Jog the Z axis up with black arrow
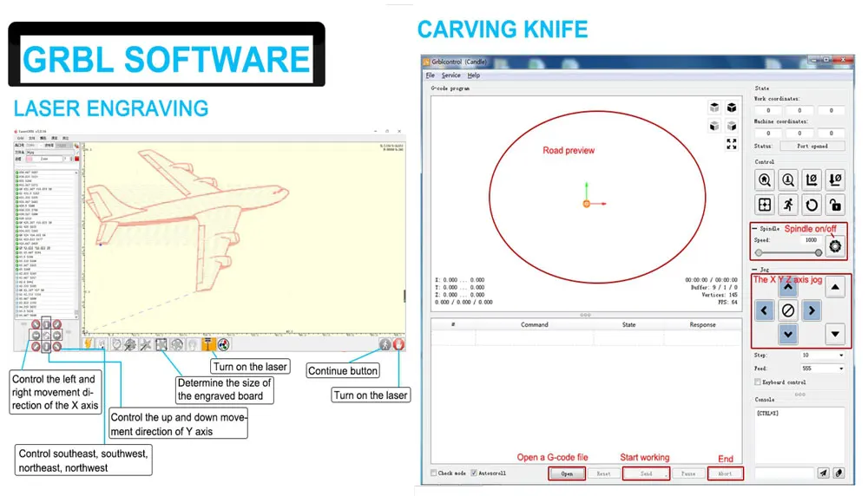This screenshot has height=496, width=868. pyautogui.click(x=835, y=287)
